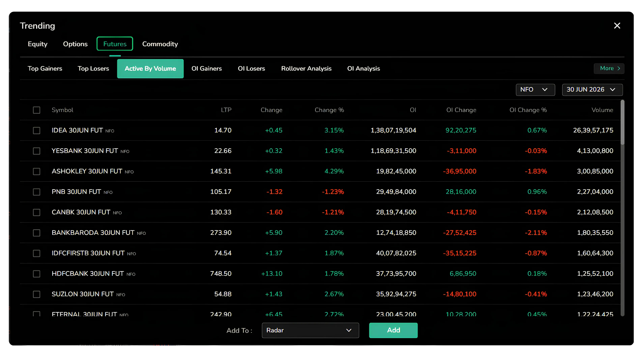Viewport: 644px width, 359px height.
Task: Open the 30 JUN 2026 expiry dropdown
Action: [592, 90]
